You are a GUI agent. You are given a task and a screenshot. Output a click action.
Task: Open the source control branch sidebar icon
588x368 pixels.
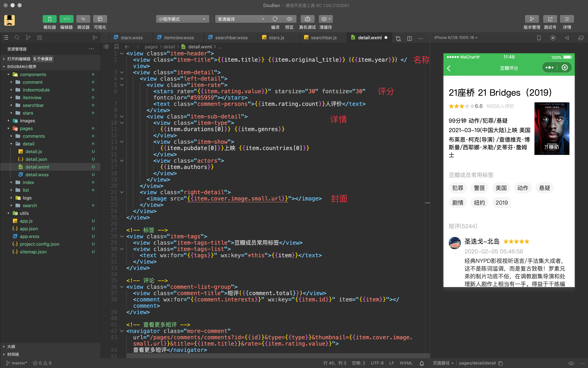coord(28,38)
